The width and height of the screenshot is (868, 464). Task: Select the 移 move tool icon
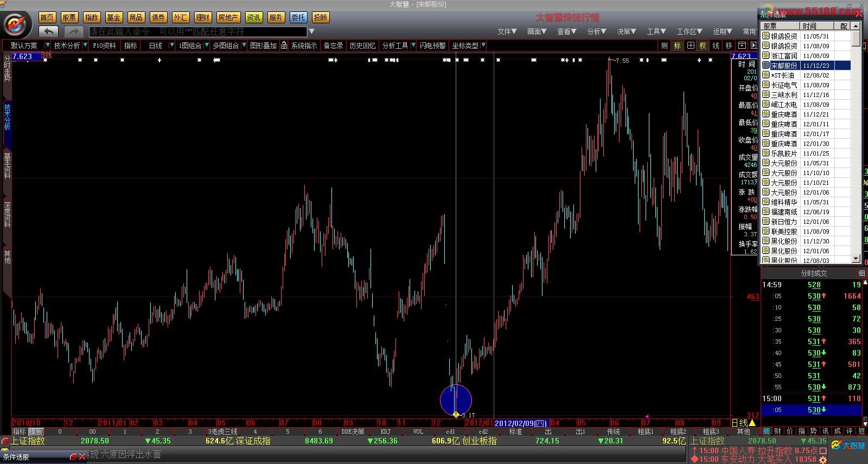tap(729, 46)
